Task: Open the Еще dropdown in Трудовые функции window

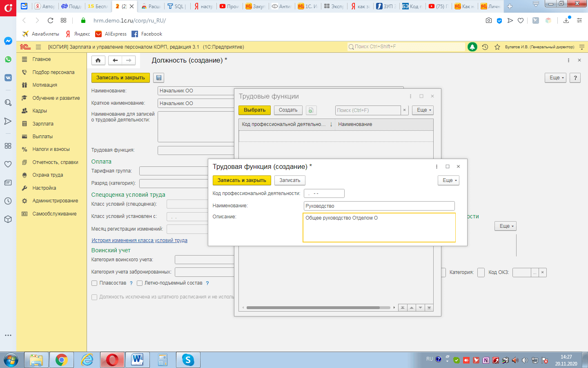Action: pyautogui.click(x=423, y=110)
